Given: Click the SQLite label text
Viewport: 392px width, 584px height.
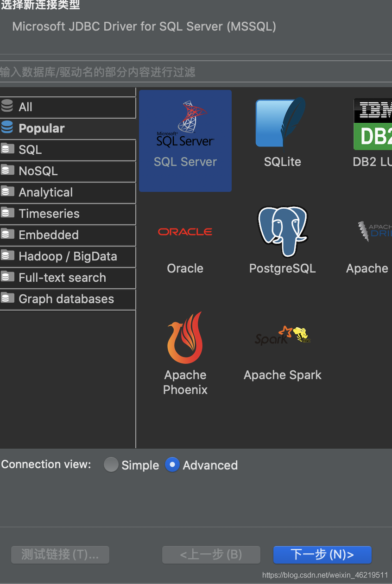Looking at the screenshot, I should pyautogui.click(x=283, y=162).
